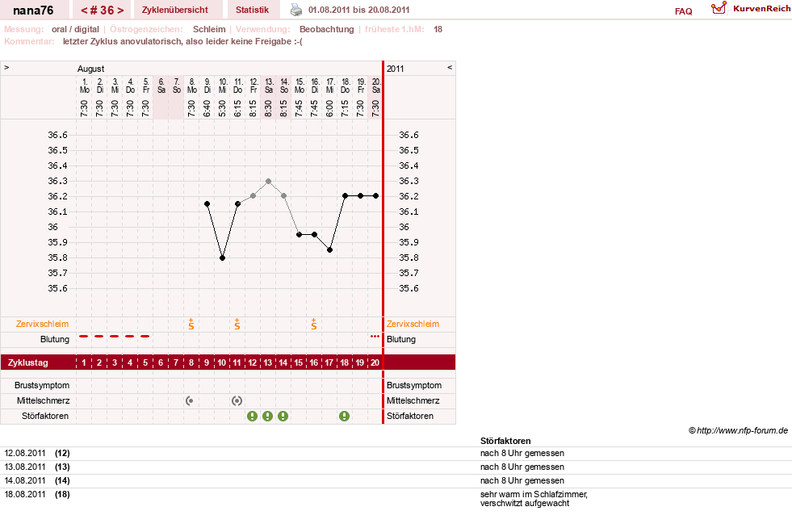Click the 'Beobachtung' Verwendung value
792x532 pixels.
pos(327,29)
